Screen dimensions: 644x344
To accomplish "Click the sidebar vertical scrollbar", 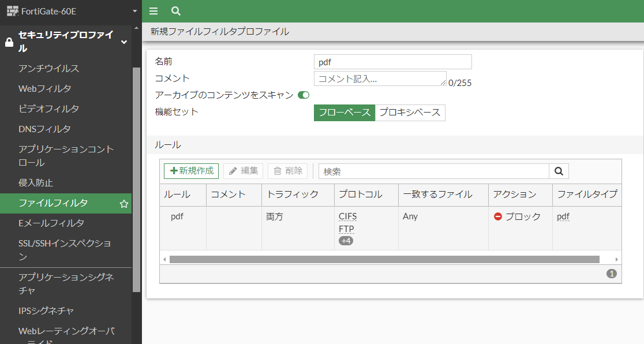I will (x=136, y=180).
